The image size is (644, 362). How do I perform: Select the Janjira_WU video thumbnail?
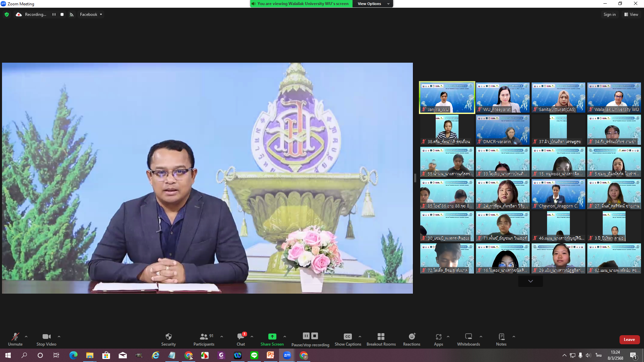(x=447, y=98)
